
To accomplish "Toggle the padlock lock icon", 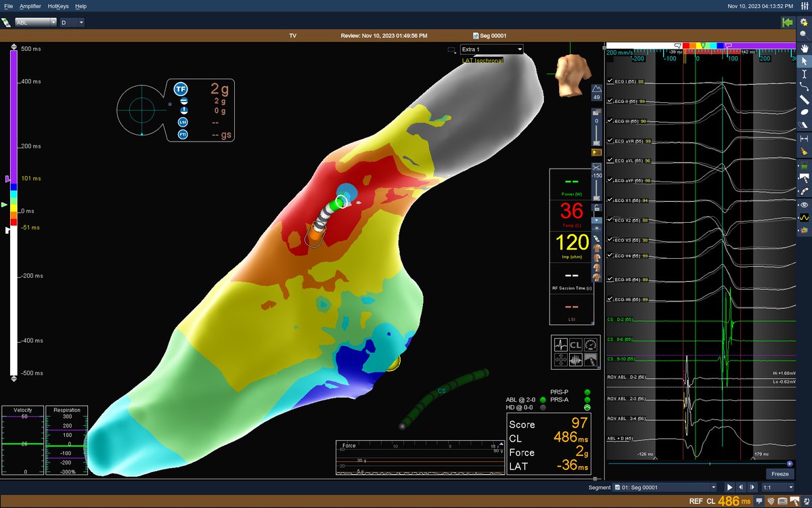I will 596,208.
